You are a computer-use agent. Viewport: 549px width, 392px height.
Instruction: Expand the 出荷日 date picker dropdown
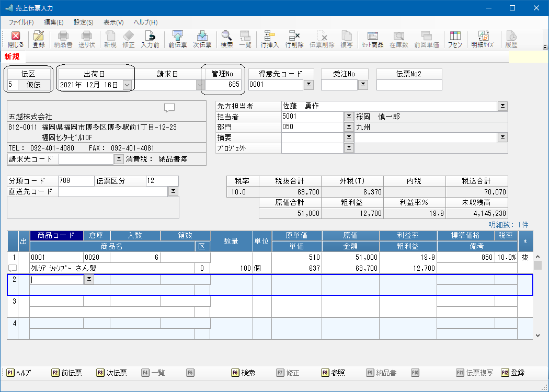[x=127, y=85]
